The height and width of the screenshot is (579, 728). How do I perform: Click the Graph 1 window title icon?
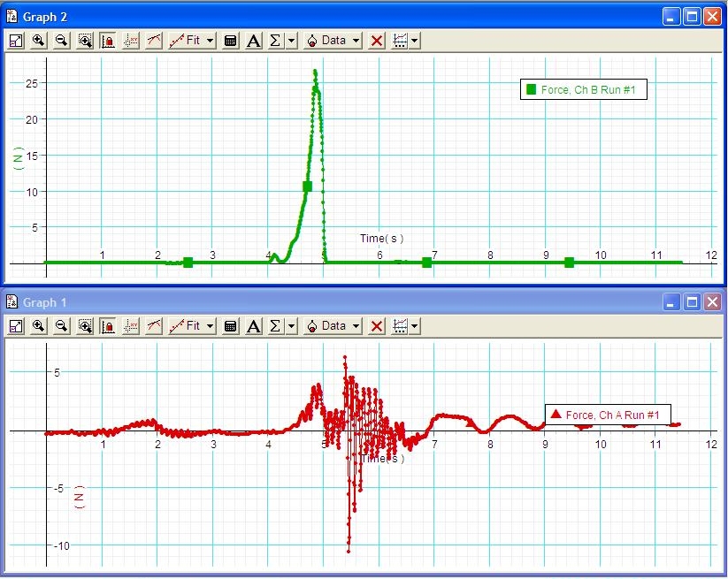pos(12,302)
